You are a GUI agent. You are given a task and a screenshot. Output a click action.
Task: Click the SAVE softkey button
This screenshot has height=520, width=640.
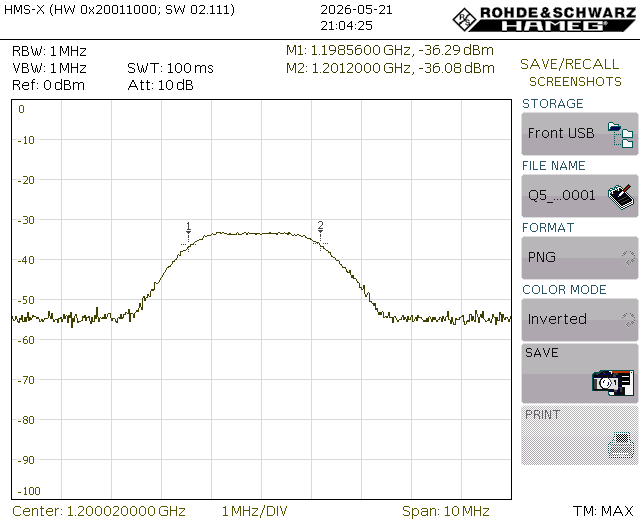click(x=580, y=373)
